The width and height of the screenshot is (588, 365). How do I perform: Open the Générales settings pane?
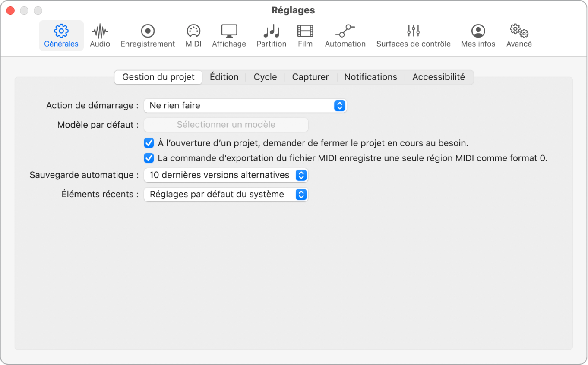coord(61,36)
